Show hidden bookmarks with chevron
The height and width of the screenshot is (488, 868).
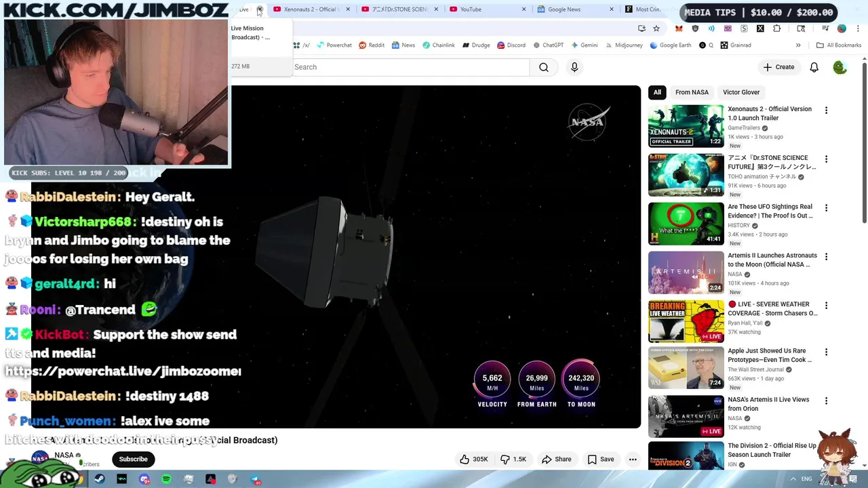(798, 45)
